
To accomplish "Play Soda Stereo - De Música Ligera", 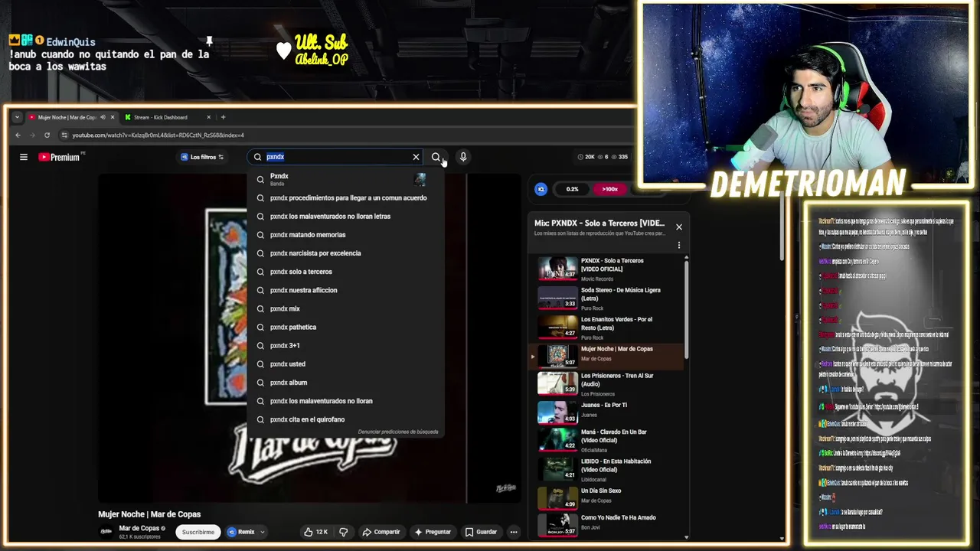I will (609, 298).
